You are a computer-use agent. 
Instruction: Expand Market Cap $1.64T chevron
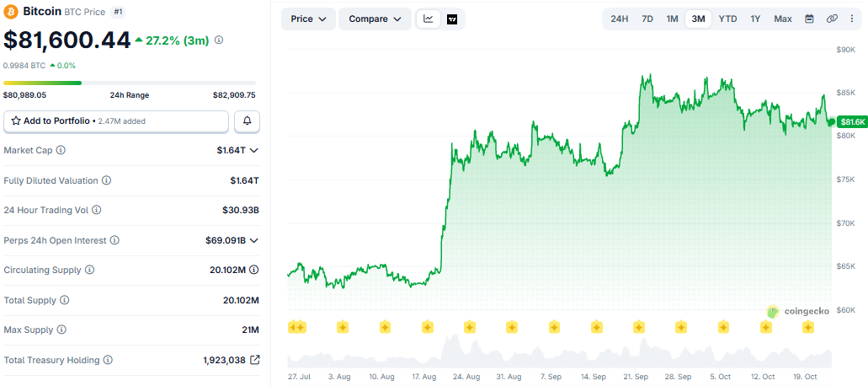254,150
